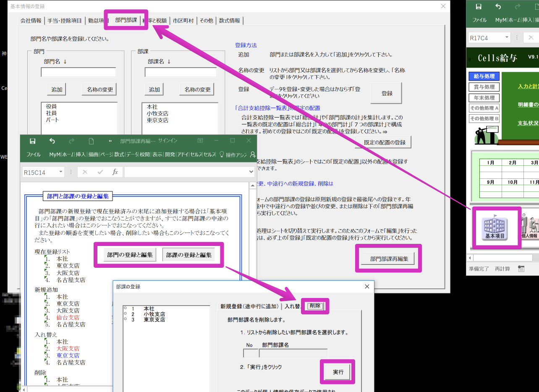Switch to 数式情報 tab

[230, 21]
